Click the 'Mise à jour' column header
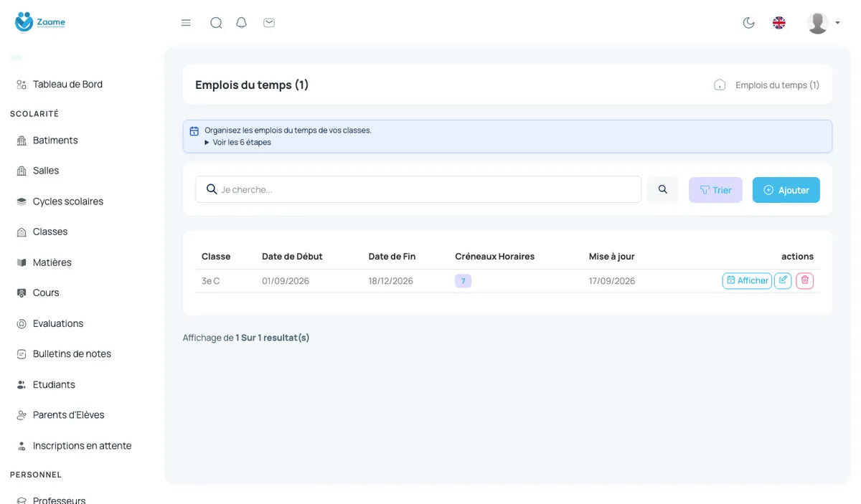Viewport: 861px width, 504px height. 612,256
